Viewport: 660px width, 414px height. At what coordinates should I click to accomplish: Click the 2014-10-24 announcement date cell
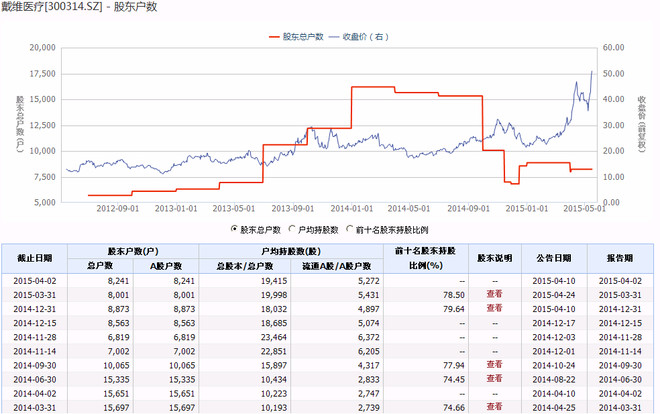(554, 365)
